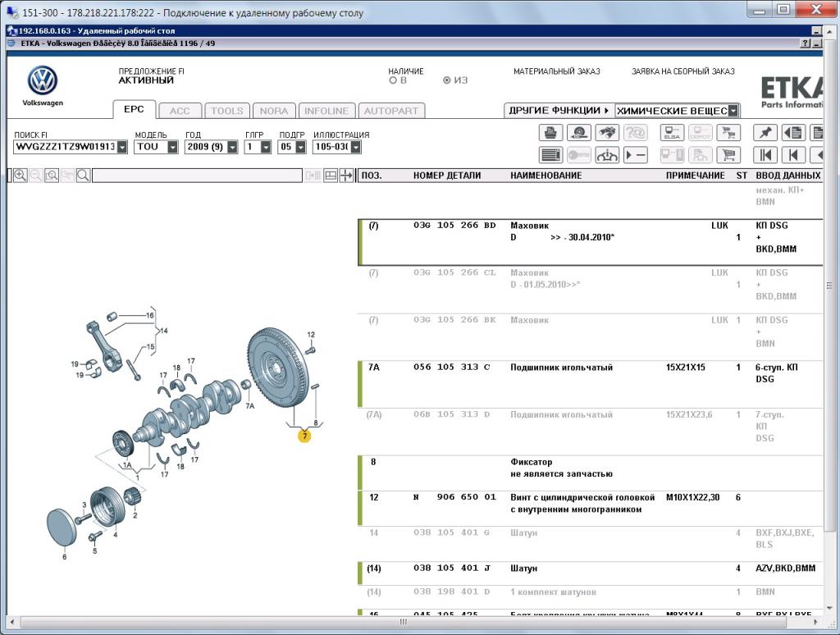Click the zoom region magnifier icon
The width and height of the screenshot is (840, 635).
[x=52, y=176]
